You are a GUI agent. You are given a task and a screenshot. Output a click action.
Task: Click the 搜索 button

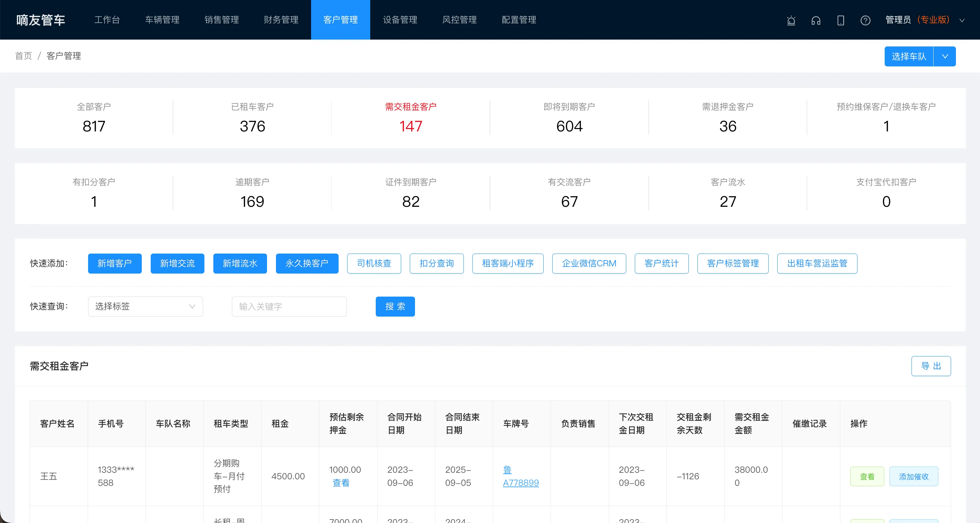pos(395,306)
